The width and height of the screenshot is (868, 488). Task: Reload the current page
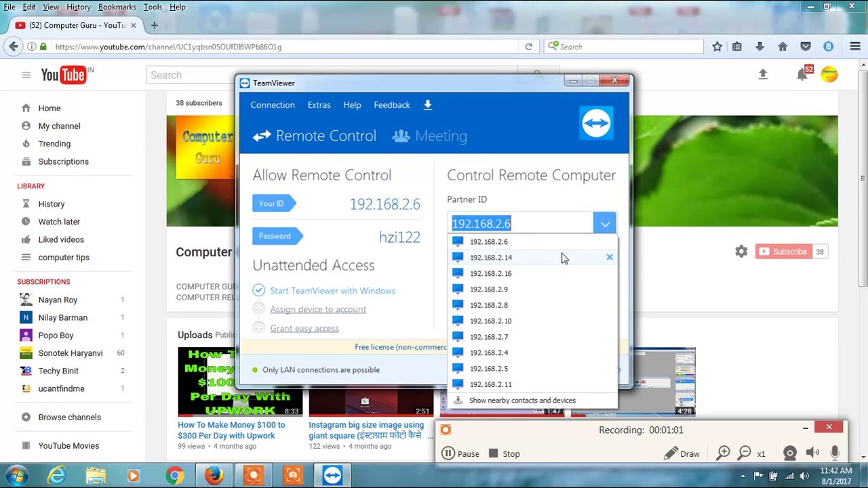pos(528,47)
